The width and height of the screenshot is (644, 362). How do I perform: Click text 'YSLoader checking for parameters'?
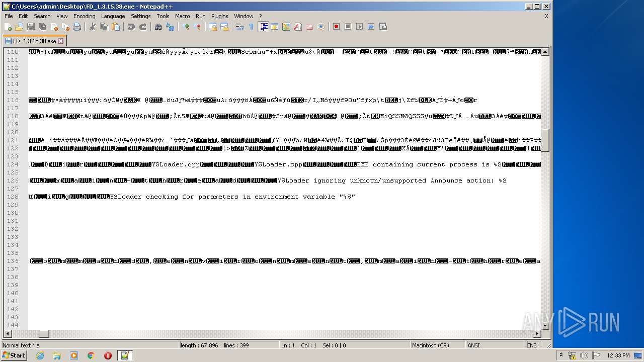tap(175, 197)
